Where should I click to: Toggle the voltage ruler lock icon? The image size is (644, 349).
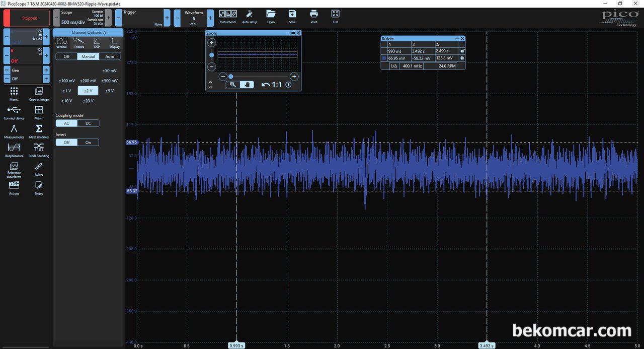[x=462, y=58]
